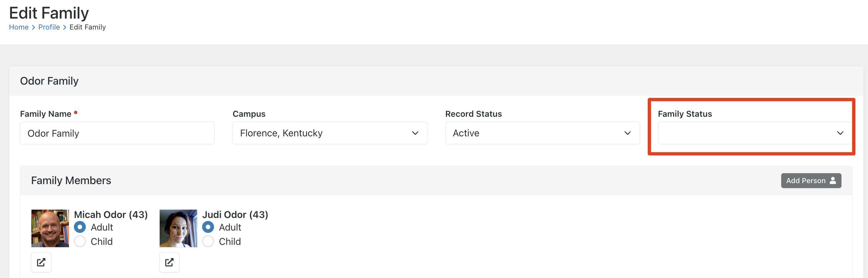Image resolution: width=868 pixels, height=278 pixels.
Task: Click Judi Odor's photo thumbnail
Action: pyautogui.click(x=178, y=229)
